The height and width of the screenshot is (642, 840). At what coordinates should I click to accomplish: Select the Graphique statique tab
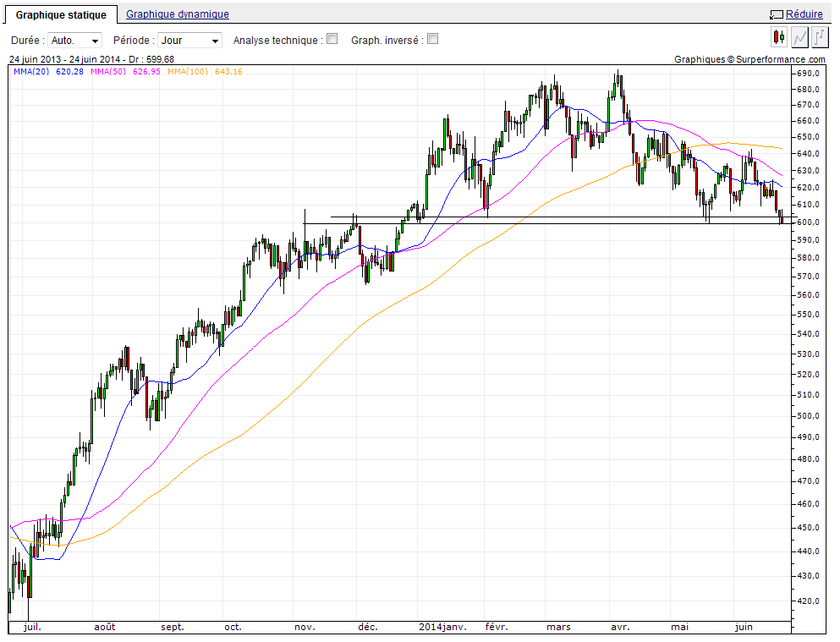coord(61,15)
